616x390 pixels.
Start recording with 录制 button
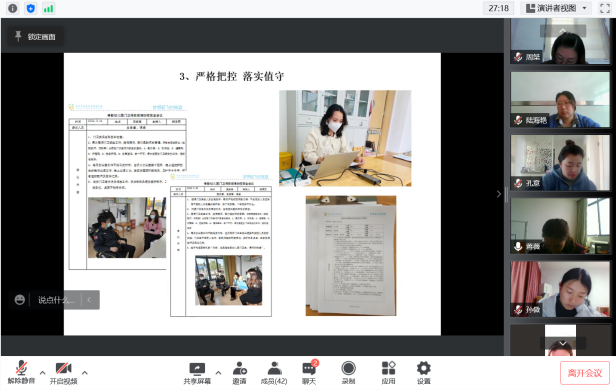point(348,372)
